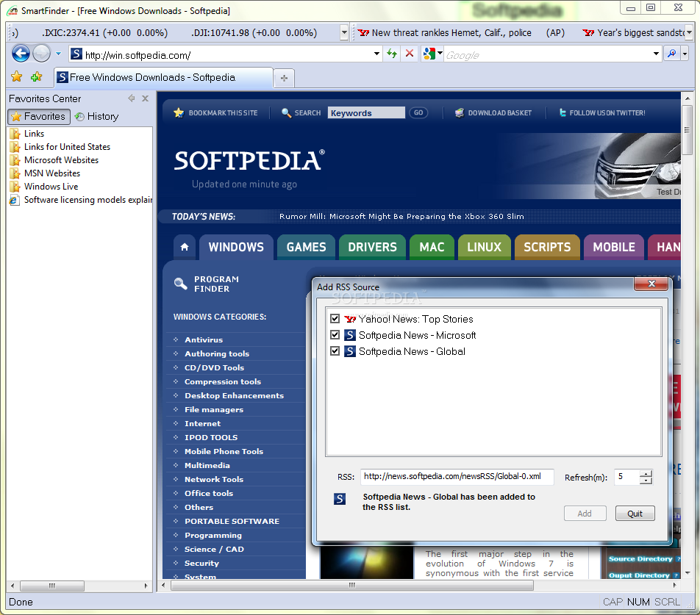Select the GAMES navigation tab
Screen dimensions: 700x615
(x=306, y=247)
